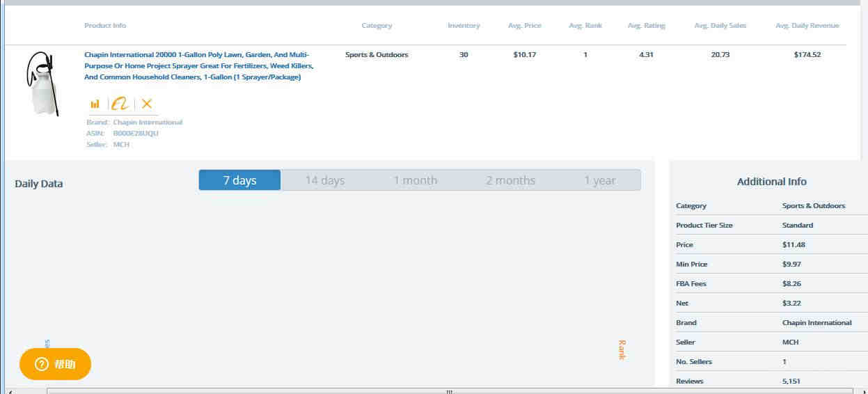Sort by Inventory column header
Image resolution: width=868 pixels, height=394 pixels.
pyautogui.click(x=464, y=26)
